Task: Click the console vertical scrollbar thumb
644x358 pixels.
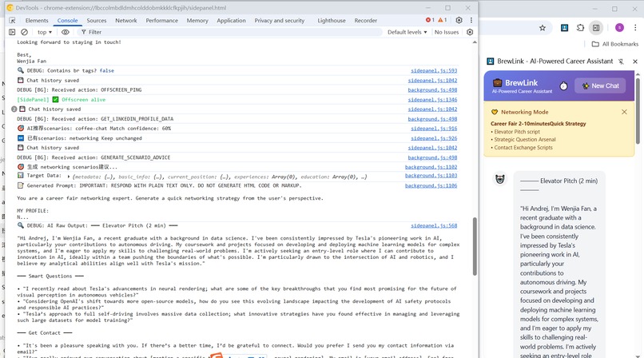Action: (x=475, y=246)
